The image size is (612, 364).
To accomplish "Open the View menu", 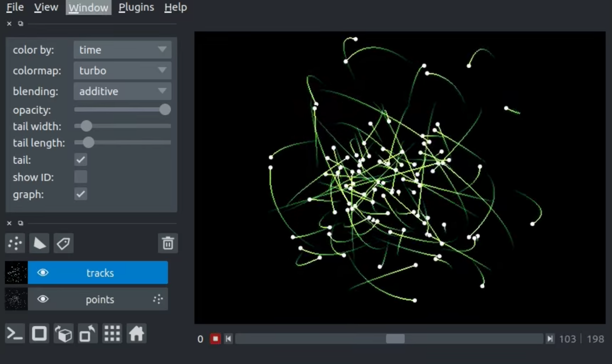I will tap(46, 7).
